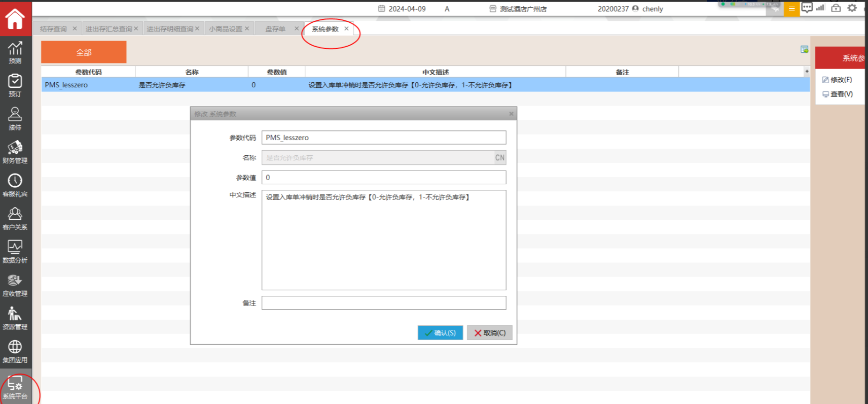
Task: Close the 小商品设置 tab
Action: coord(247,28)
